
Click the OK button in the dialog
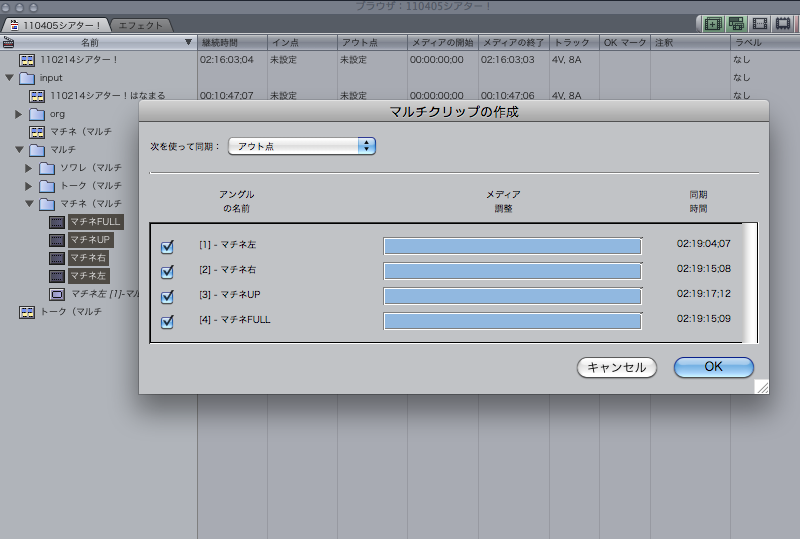click(x=713, y=367)
